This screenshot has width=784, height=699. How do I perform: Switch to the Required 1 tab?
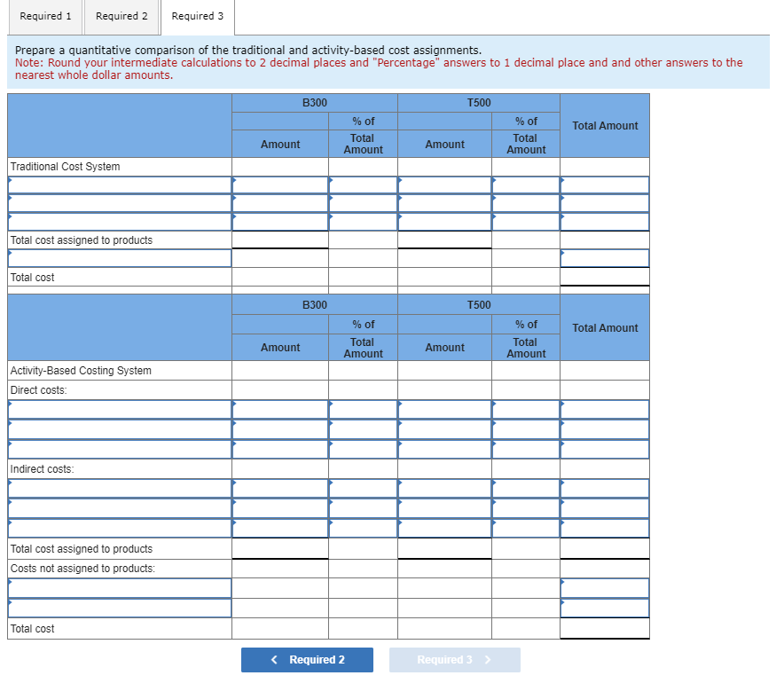pos(45,17)
